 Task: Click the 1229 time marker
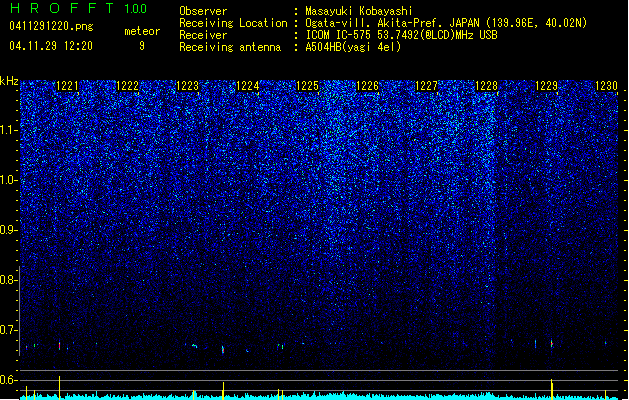click(547, 86)
